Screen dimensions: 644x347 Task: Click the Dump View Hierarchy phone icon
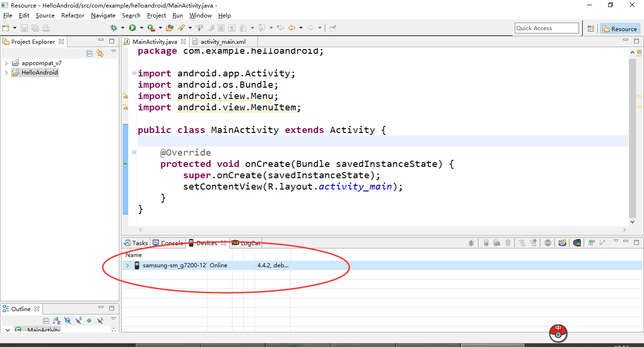(577, 243)
